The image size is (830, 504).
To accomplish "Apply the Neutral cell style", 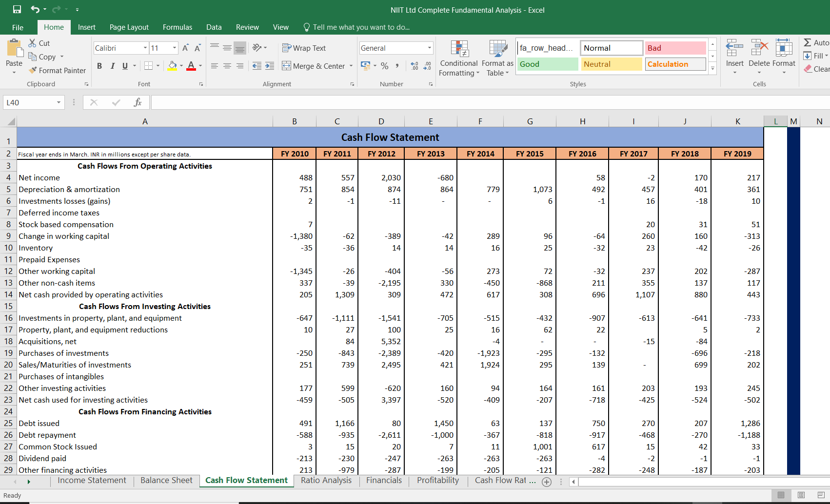I will click(x=612, y=64).
